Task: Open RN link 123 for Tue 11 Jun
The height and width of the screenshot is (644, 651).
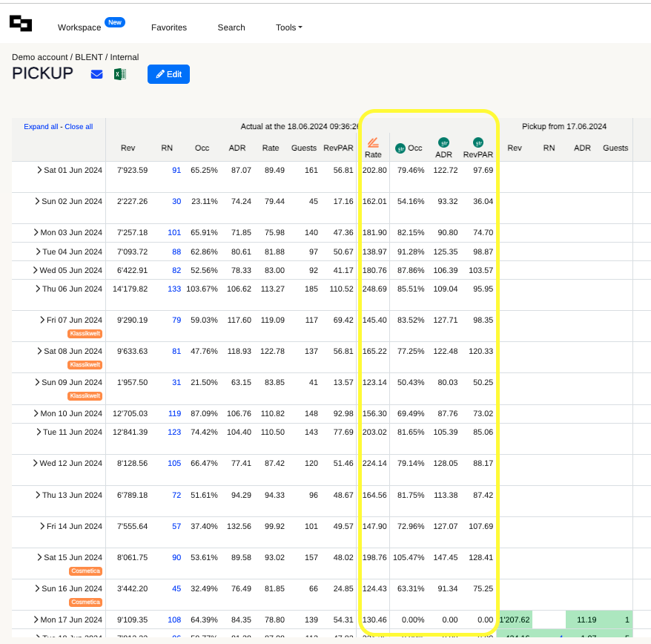Action: 174,432
